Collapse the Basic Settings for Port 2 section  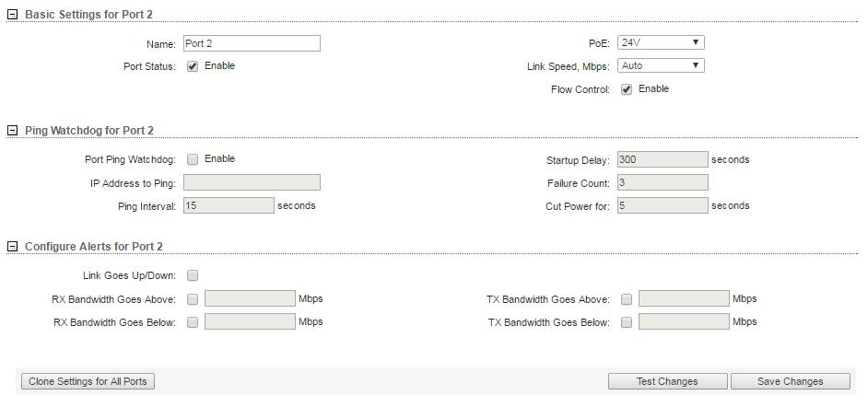12,16
